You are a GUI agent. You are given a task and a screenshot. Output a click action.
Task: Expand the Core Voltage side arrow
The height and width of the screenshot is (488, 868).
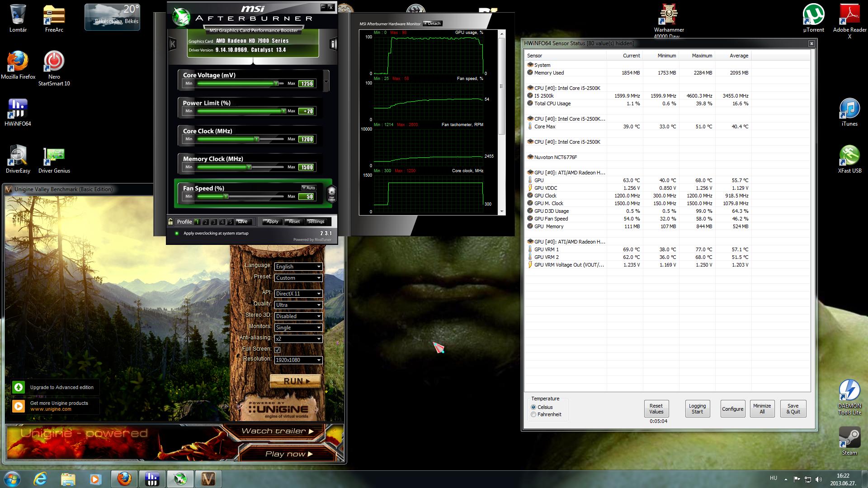[x=326, y=80]
